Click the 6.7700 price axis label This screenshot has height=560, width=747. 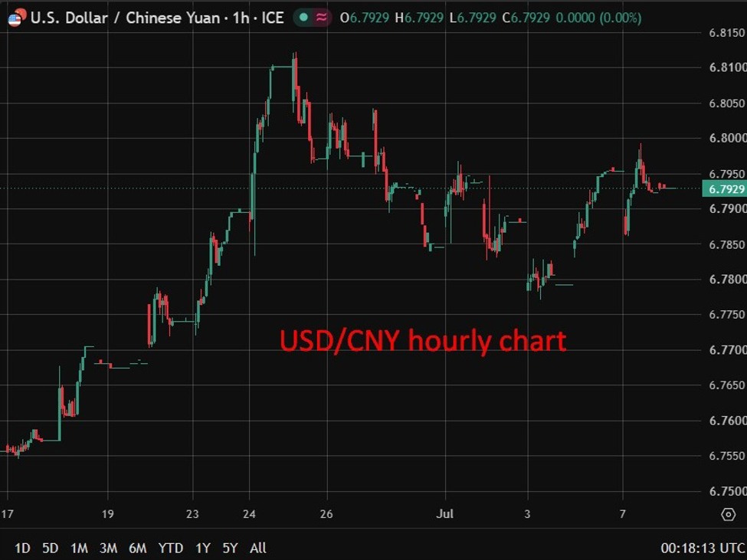728,350
